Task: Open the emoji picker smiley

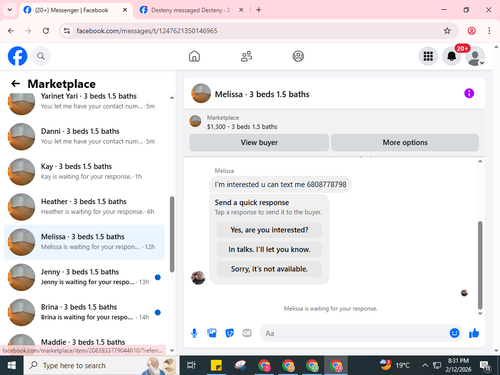Action: point(454,333)
